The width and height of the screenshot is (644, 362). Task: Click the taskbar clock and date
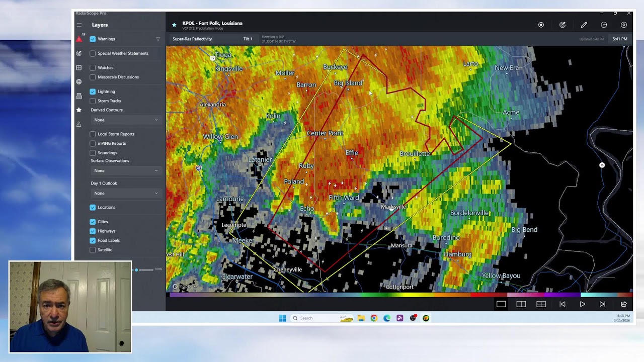coord(623,318)
